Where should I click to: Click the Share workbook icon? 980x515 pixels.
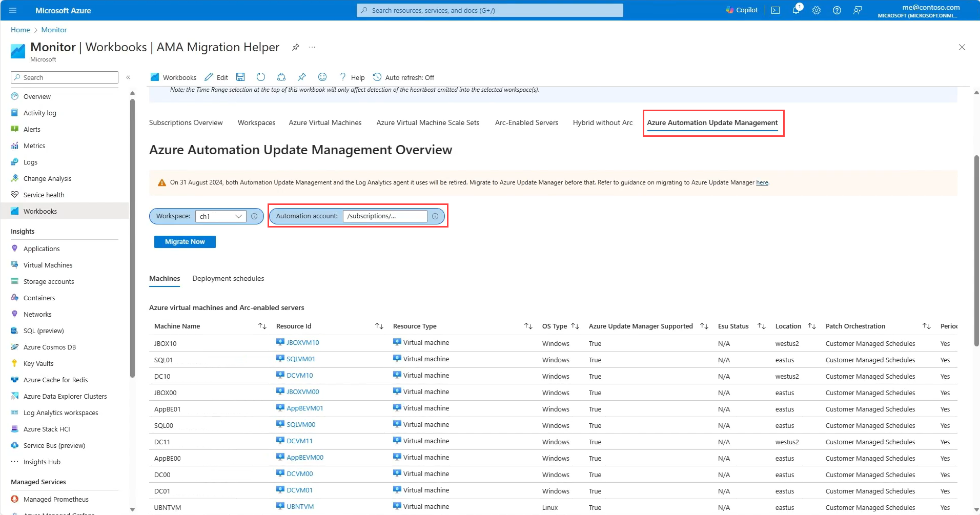281,77
